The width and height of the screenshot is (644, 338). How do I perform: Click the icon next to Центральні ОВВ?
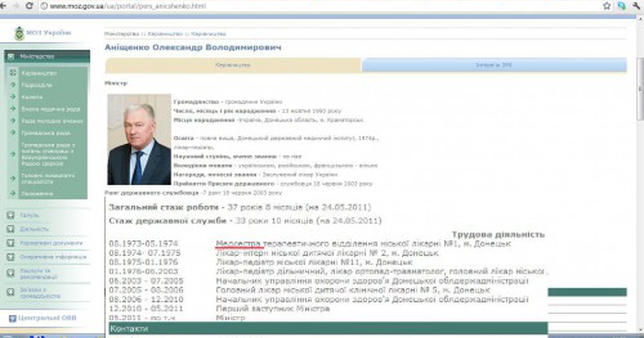point(12,319)
